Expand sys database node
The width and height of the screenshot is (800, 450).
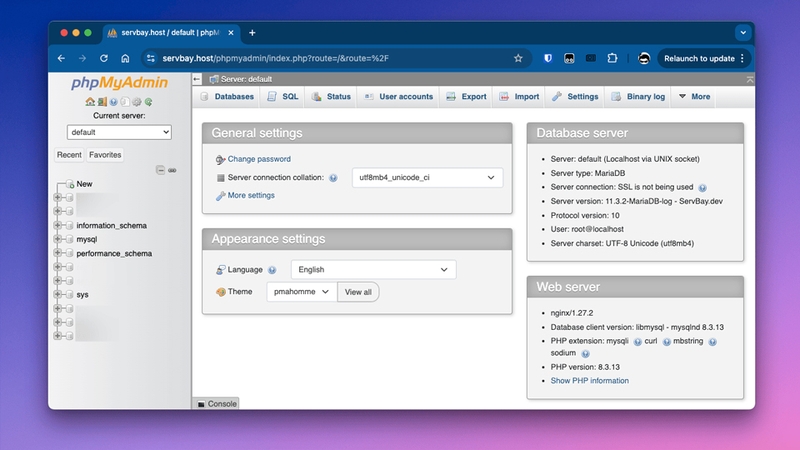tap(58, 294)
